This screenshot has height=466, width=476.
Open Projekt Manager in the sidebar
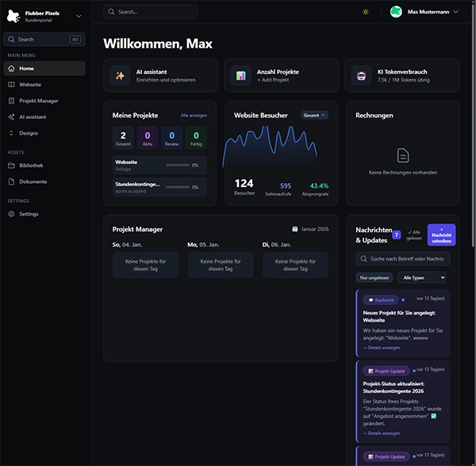(39, 101)
